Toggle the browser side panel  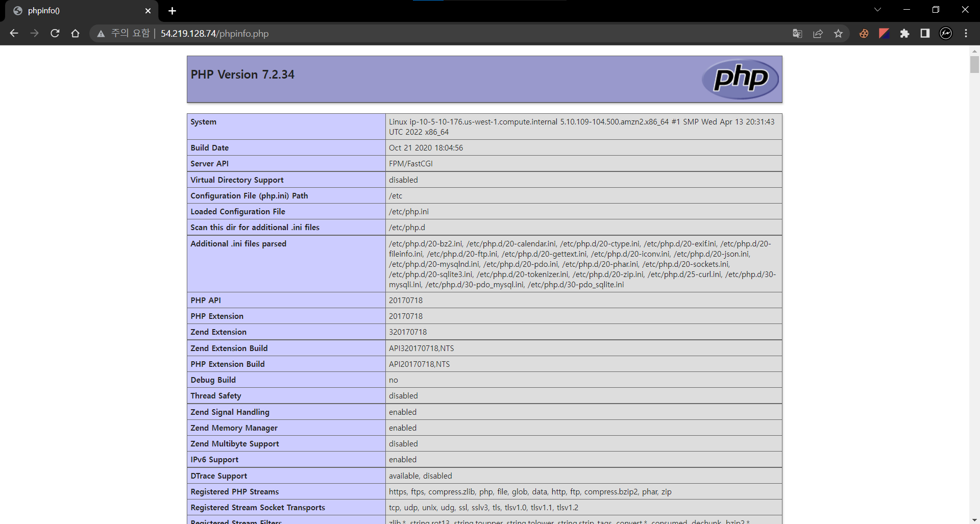click(x=925, y=34)
